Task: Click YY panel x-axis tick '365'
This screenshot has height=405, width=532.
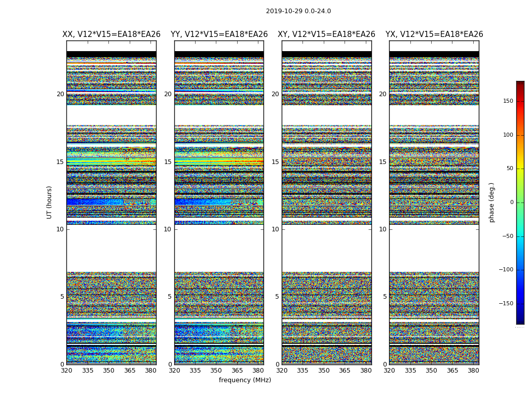Action: (237, 371)
